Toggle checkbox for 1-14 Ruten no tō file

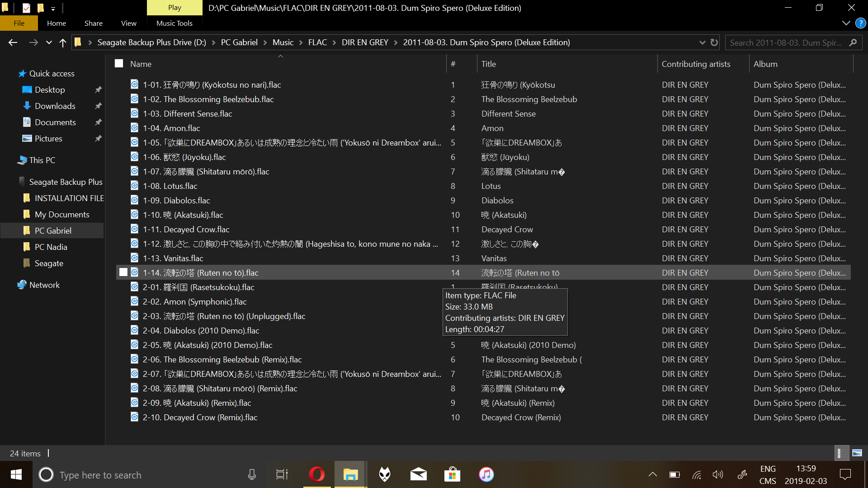(123, 272)
